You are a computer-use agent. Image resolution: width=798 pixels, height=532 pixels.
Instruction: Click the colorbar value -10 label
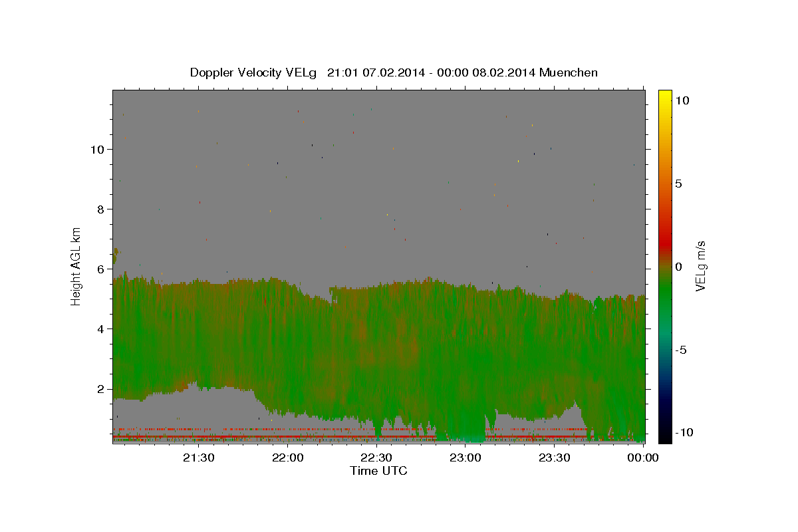tap(683, 432)
